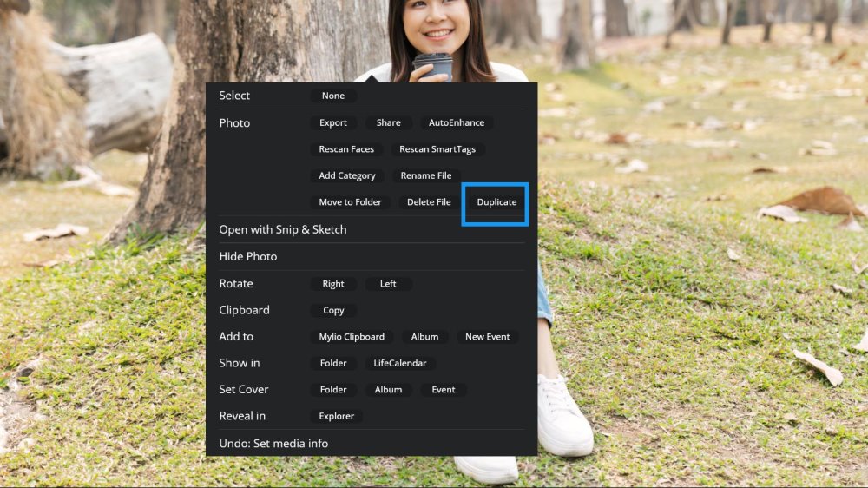Image resolution: width=868 pixels, height=488 pixels.
Task: Copy photo to clipboard
Action: pos(333,311)
